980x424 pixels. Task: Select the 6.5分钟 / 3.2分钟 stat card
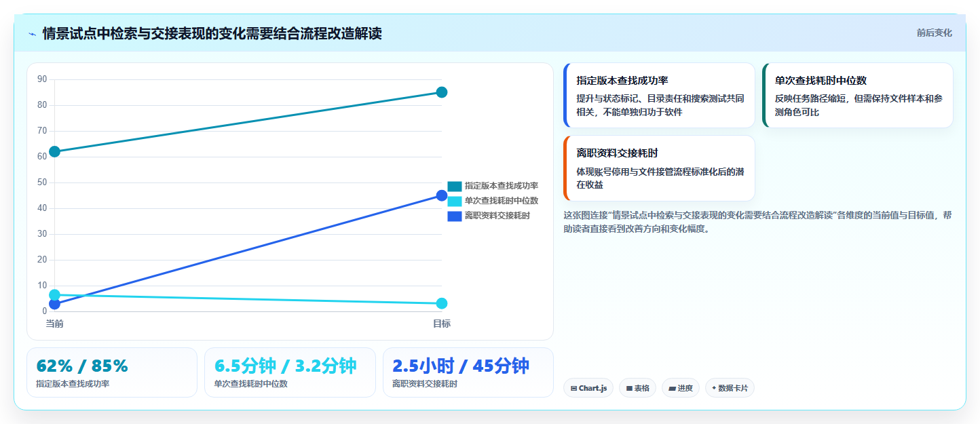[290, 372]
